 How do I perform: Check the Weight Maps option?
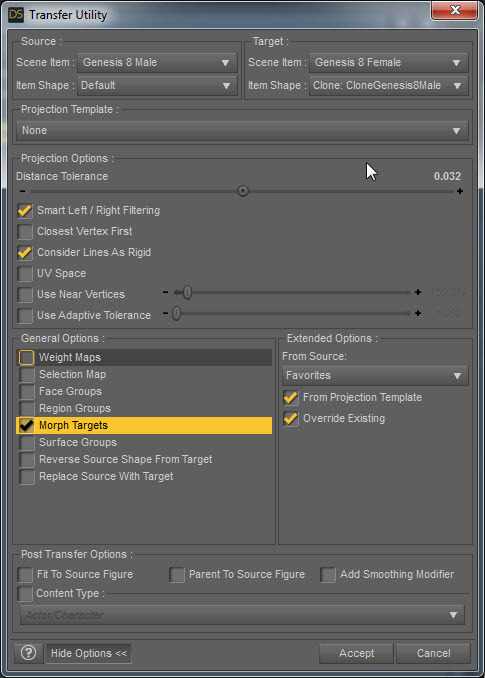coord(26,358)
